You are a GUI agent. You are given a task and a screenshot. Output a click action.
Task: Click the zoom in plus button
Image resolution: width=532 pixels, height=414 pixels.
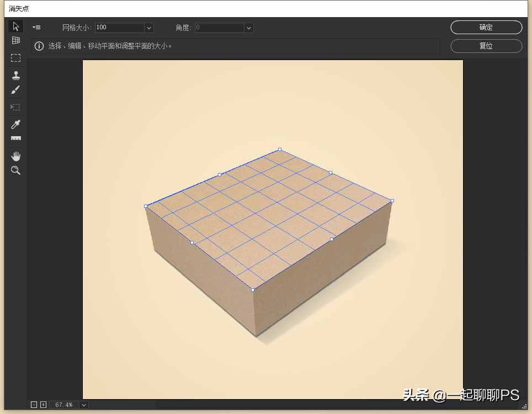[x=43, y=405]
